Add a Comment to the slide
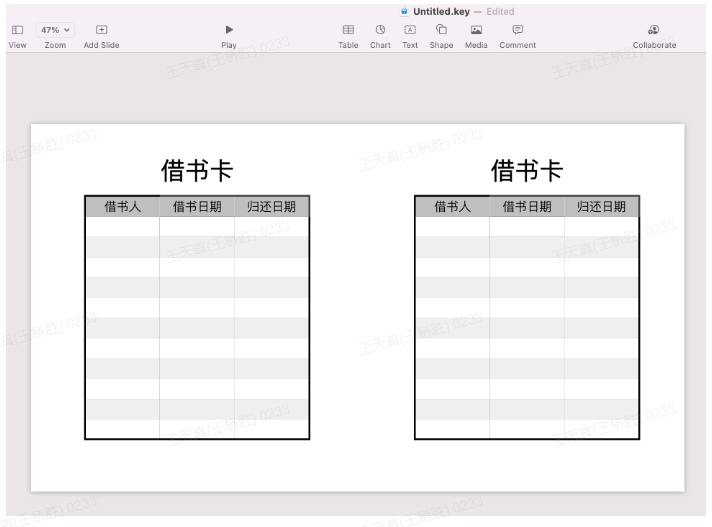Screen dimensions: 712x527 click(517, 31)
